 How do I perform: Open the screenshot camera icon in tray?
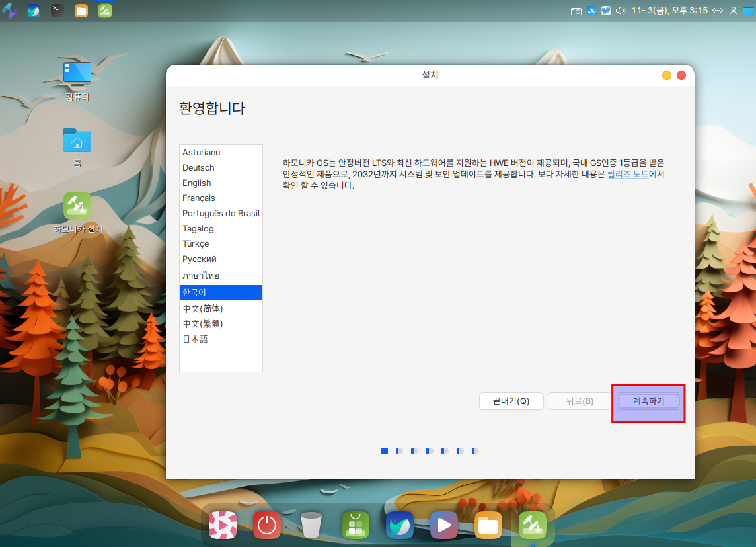click(576, 11)
